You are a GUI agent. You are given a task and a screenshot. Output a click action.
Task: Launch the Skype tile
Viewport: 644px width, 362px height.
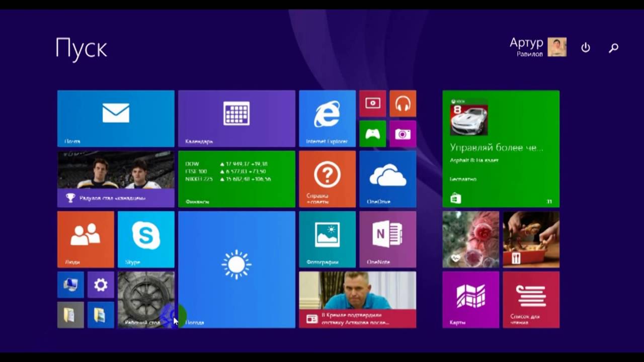coord(146,239)
